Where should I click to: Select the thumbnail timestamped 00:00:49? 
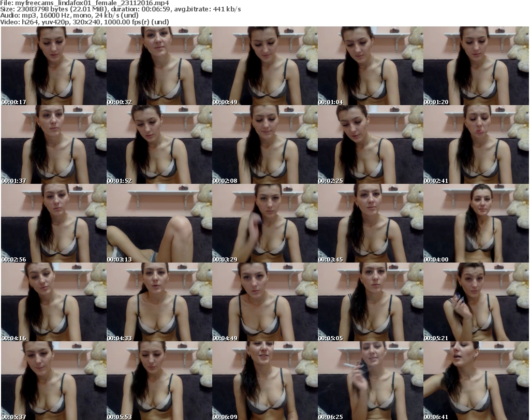click(x=265, y=66)
